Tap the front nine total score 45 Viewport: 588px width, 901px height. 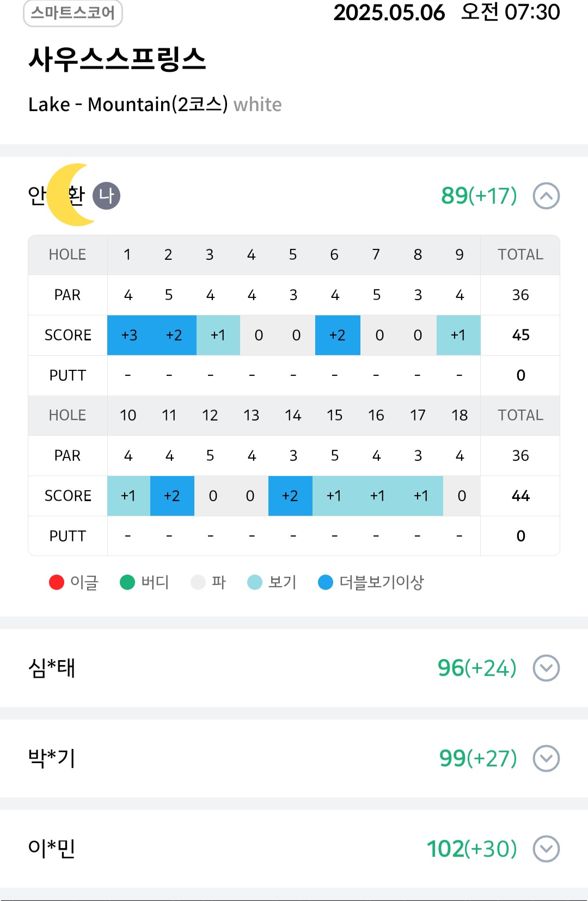[x=520, y=335]
